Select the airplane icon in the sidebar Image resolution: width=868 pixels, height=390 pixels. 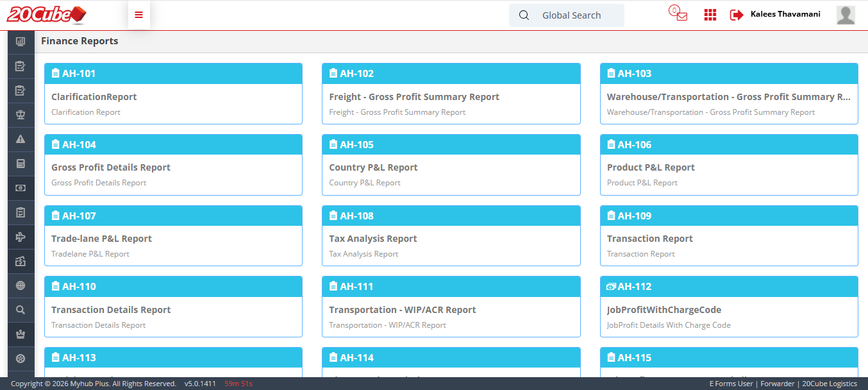pyautogui.click(x=20, y=237)
